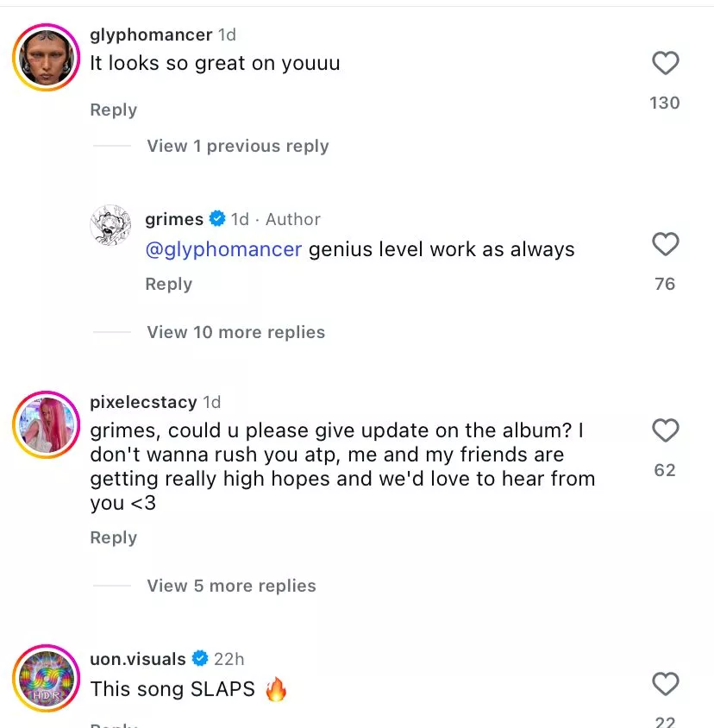Like grimes' reply with the heart icon
Image resolution: width=714 pixels, height=728 pixels.
pyautogui.click(x=665, y=244)
